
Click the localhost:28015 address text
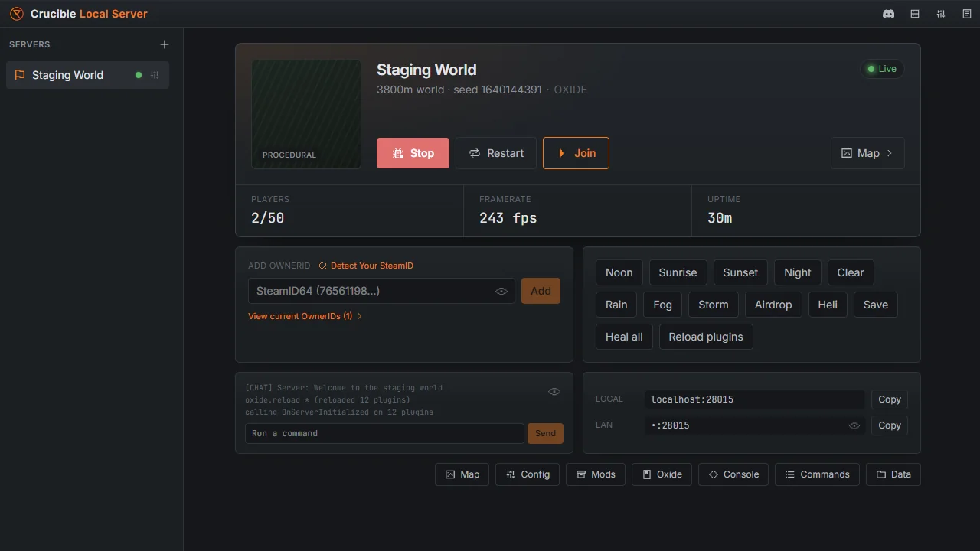point(692,399)
